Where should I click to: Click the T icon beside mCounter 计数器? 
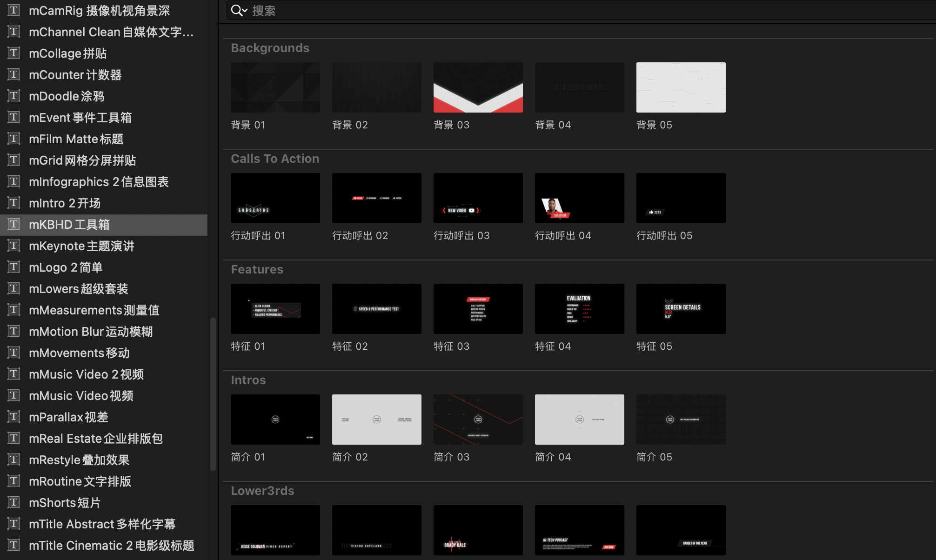[14, 74]
